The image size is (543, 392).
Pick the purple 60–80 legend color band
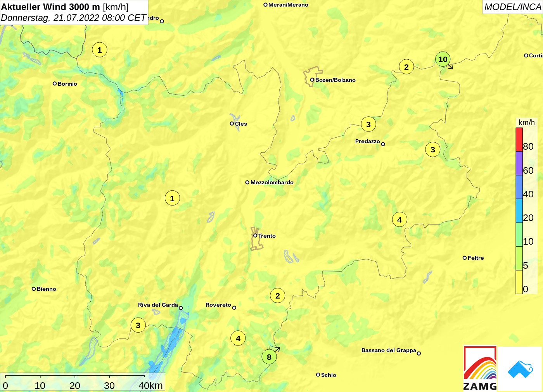pyautogui.click(x=519, y=164)
